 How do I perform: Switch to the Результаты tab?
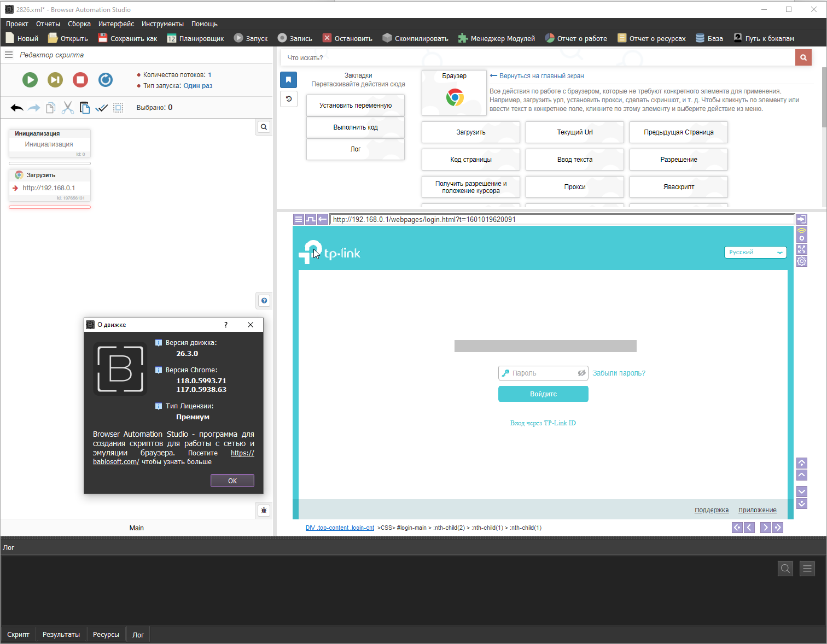(x=61, y=635)
